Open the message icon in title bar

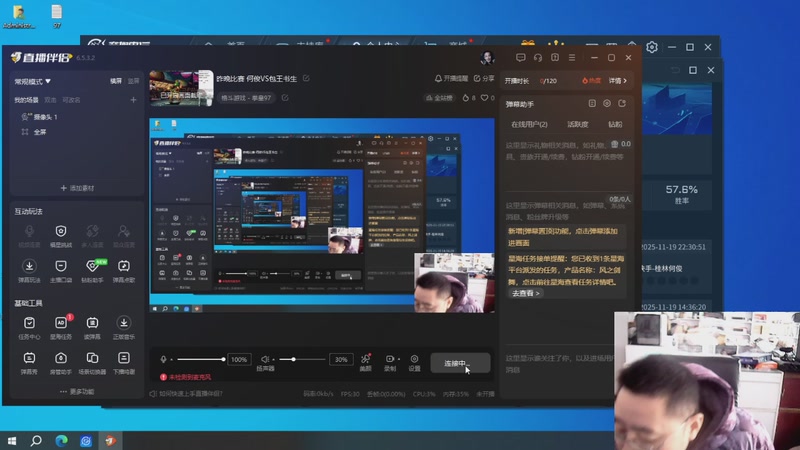[x=520, y=58]
